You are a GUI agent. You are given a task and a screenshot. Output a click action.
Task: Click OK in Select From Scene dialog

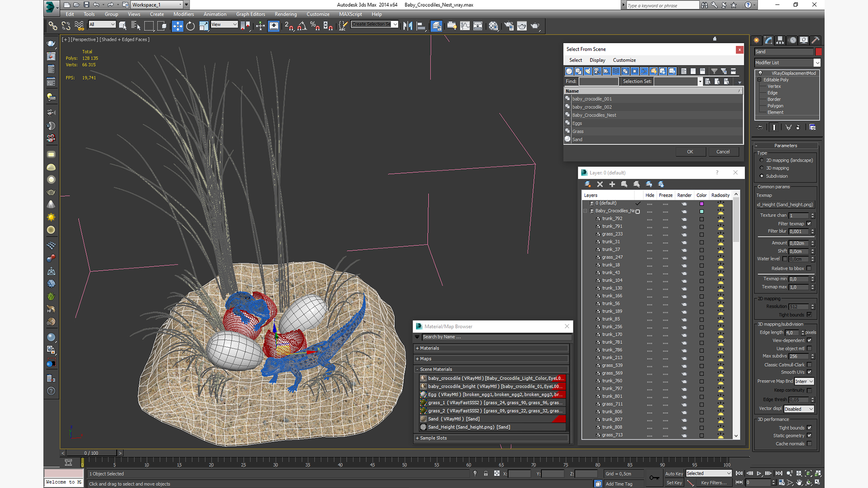[690, 152]
